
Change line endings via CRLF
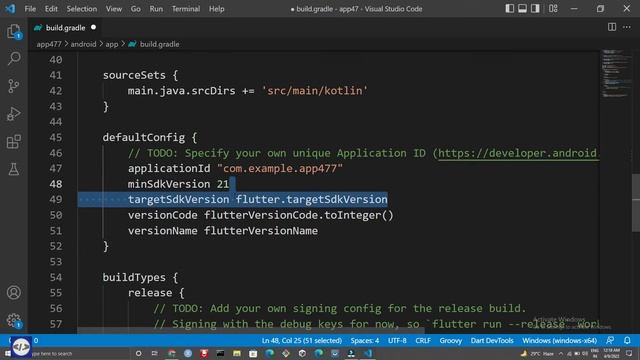(423, 340)
